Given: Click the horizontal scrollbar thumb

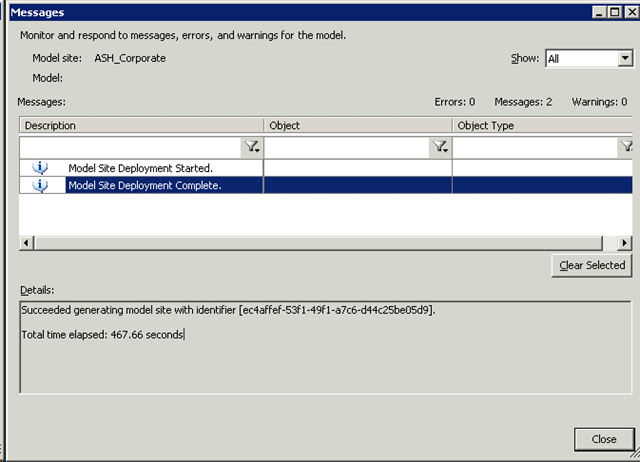Looking at the screenshot, I should coord(318,243).
